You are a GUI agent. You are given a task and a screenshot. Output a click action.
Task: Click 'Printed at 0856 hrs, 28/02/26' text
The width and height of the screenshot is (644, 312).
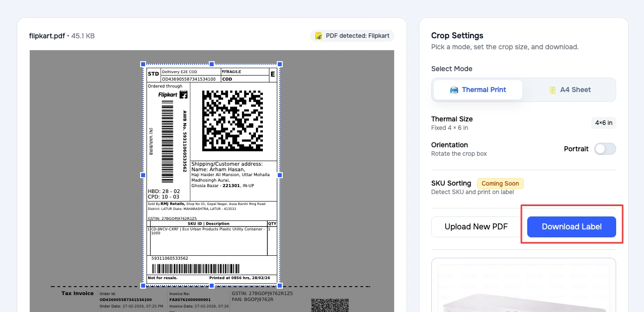(x=240, y=278)
